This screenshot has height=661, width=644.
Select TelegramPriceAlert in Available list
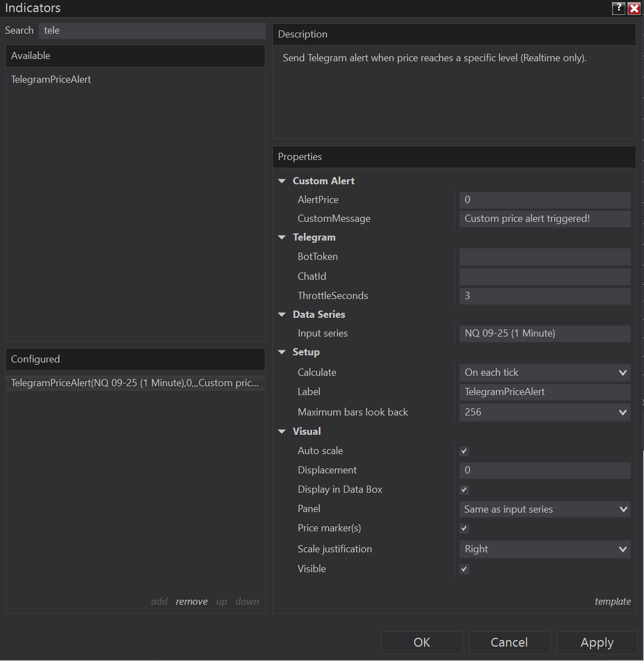pyautogui.click(x=51, y=79)
